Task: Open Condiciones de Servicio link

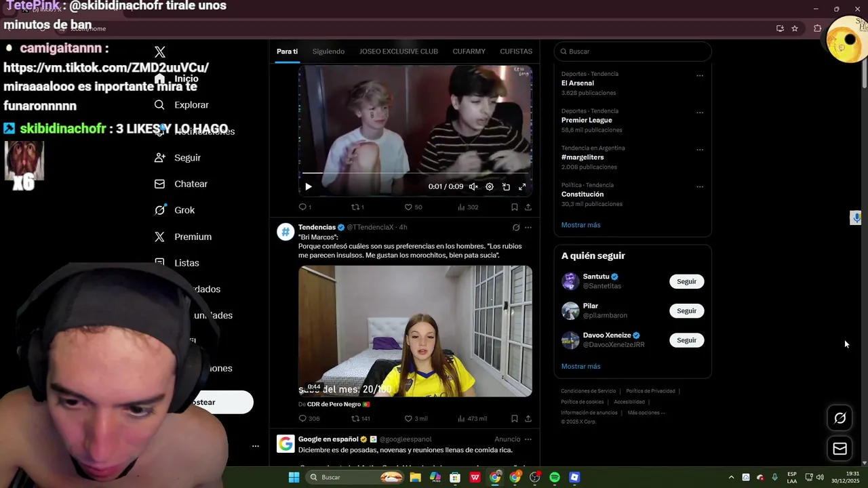Action: tap(588, 391)
